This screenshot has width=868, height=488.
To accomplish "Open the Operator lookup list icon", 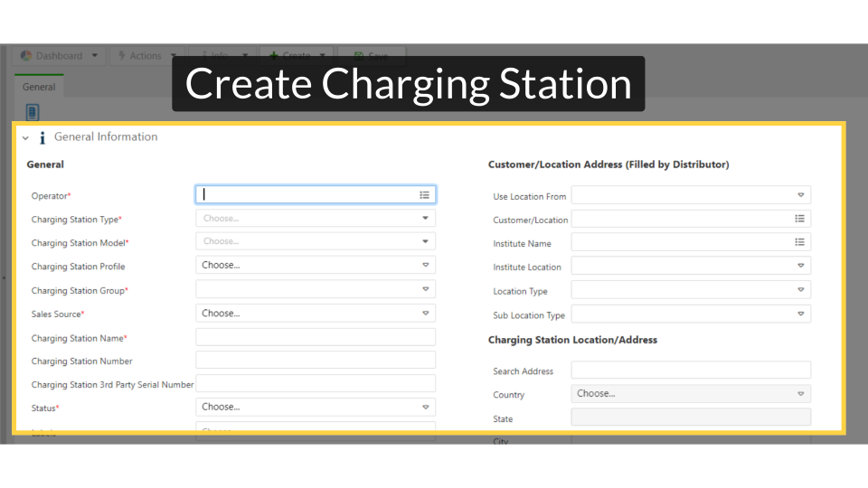I will 425,195.
